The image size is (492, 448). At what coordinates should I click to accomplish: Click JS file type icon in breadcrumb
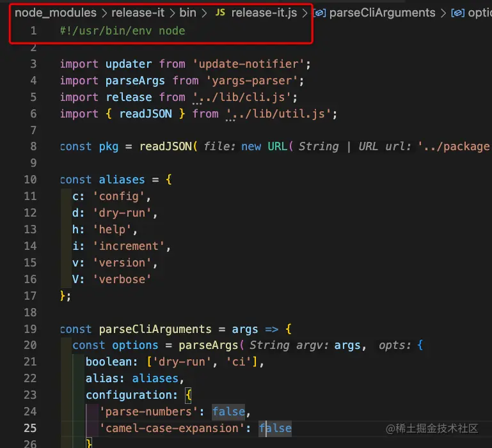[220, 13]
